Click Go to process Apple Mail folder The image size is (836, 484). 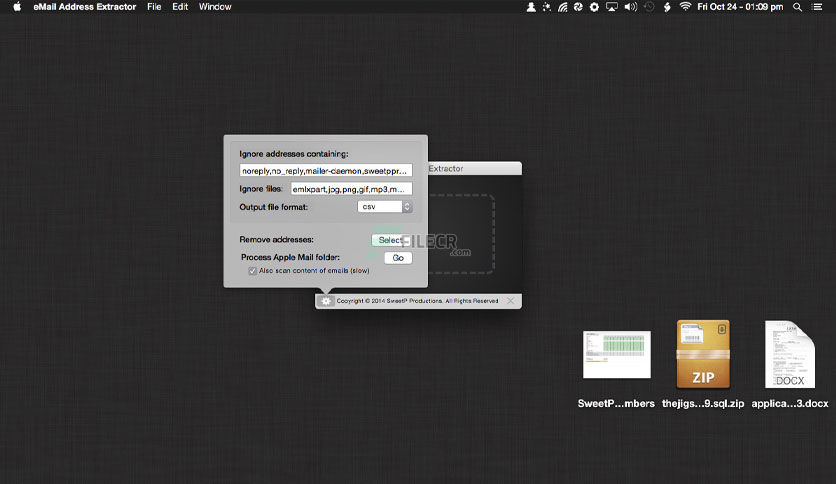coord(398,258)
